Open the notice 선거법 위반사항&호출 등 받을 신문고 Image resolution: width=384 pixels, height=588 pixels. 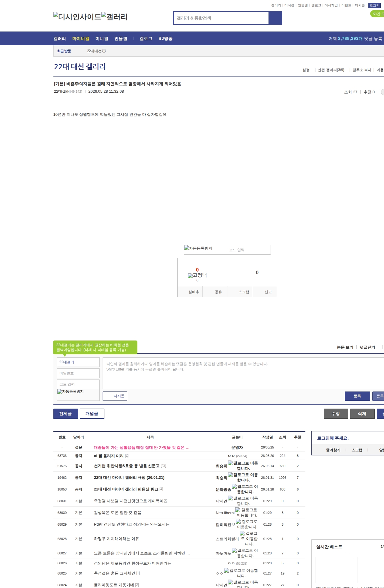click(x=127, y=466)
